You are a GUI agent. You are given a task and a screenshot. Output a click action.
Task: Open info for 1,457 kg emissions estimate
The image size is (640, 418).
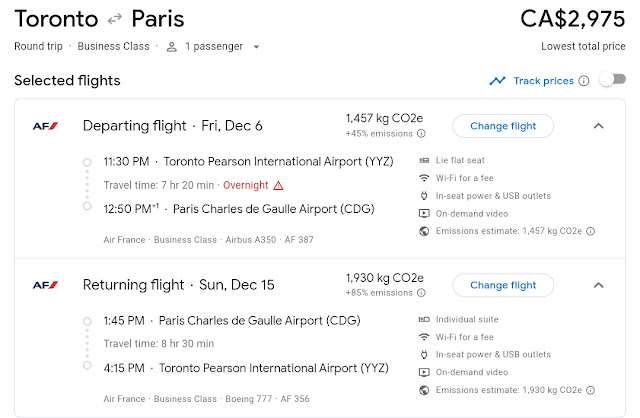pyautogui.click(x=591, y=231)
